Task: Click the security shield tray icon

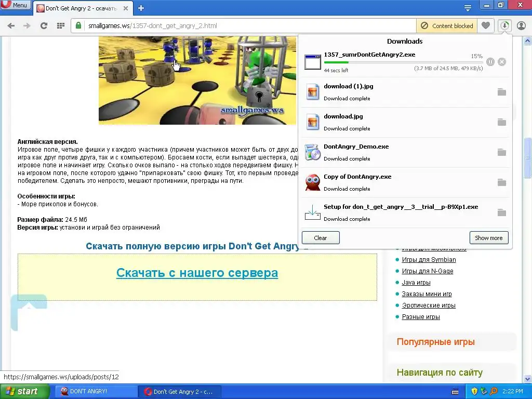Action: click(x=474, y=392)
